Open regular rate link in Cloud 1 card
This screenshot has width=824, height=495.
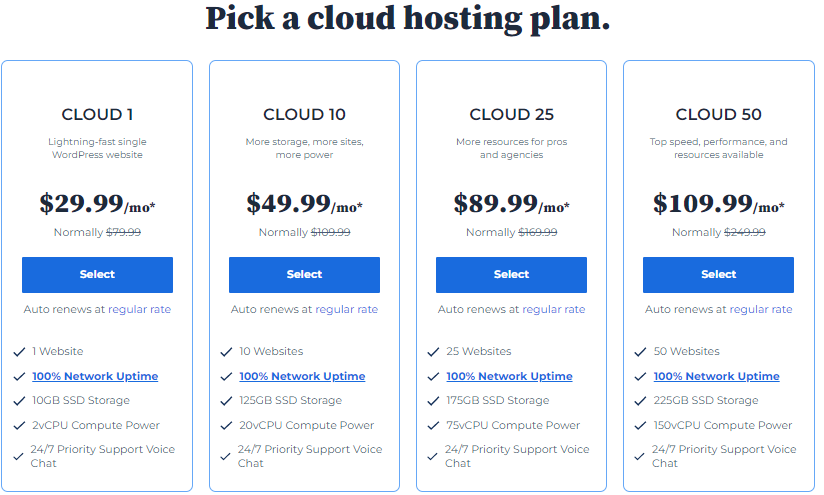[x=140, y=309]
